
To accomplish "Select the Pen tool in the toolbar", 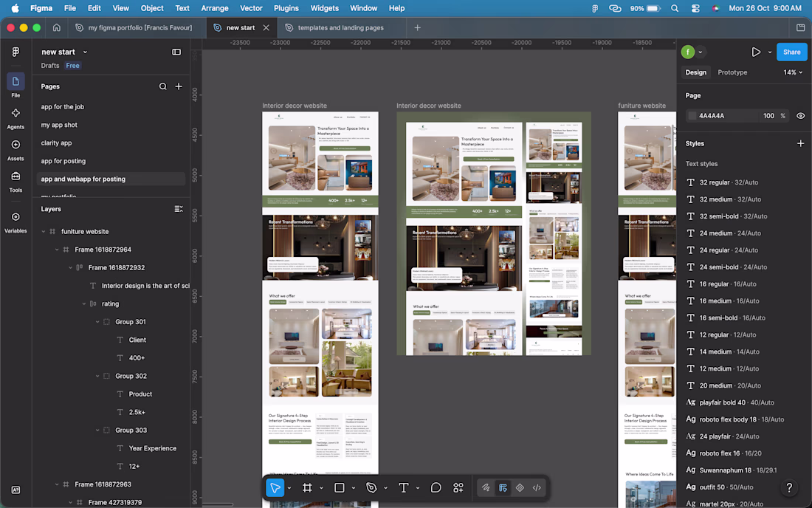I will point(371,488).
